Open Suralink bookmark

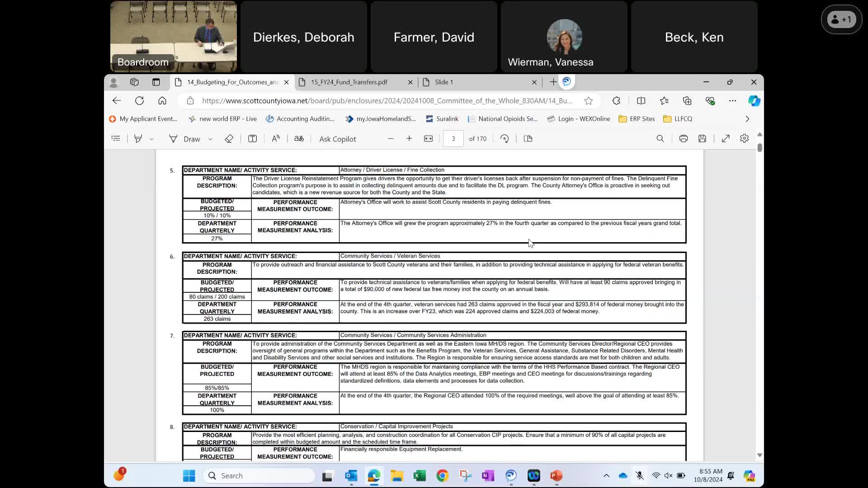pos(442,119)
